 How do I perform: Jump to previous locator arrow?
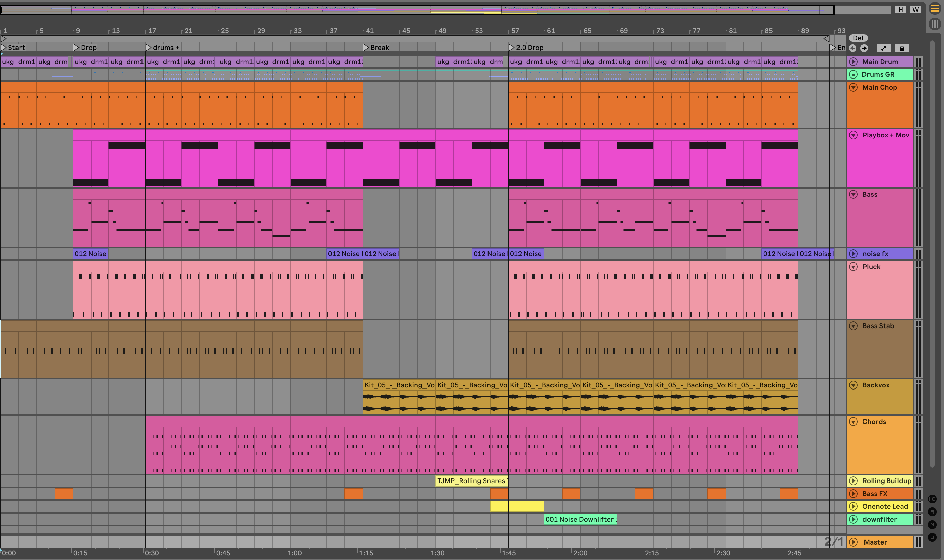click(x=853, y=48)
